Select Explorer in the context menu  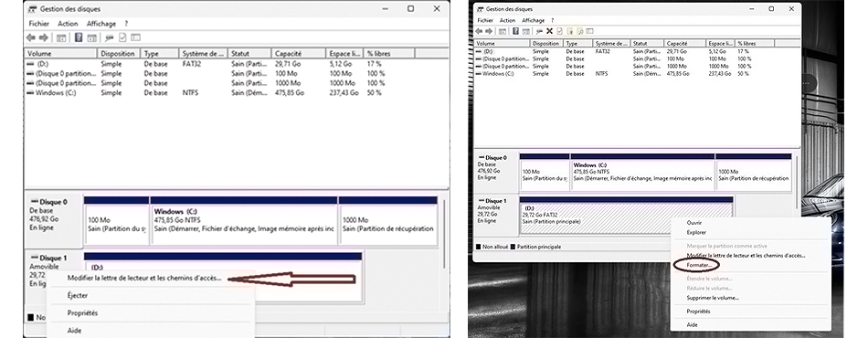(x=696, y=232)
